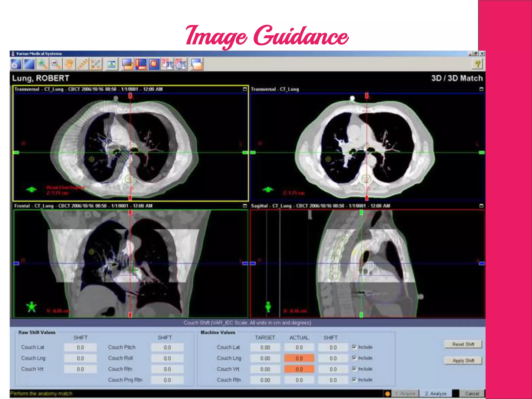This screenshot has width=532, height=399.
Task: Click orange Couch Lng ACTUAL value field
Action: (299, 358)
